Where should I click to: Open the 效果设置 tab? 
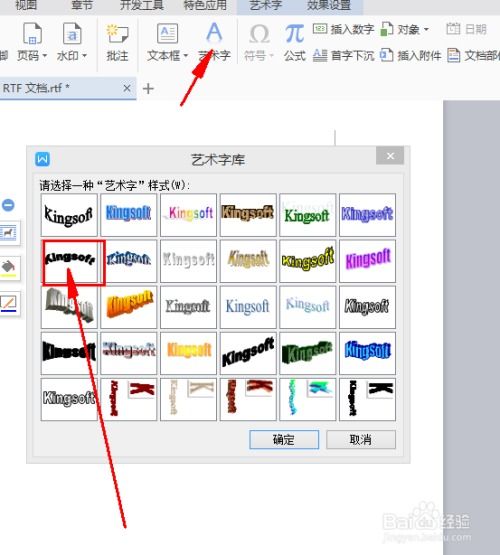329,5
